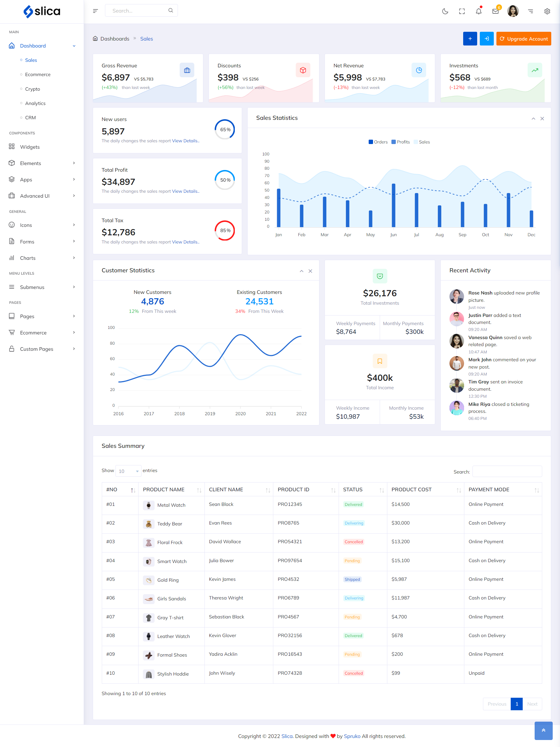This screenshot has width=560, height=747.
Task: Open Spruko footer link
Action: pos(352,736)
